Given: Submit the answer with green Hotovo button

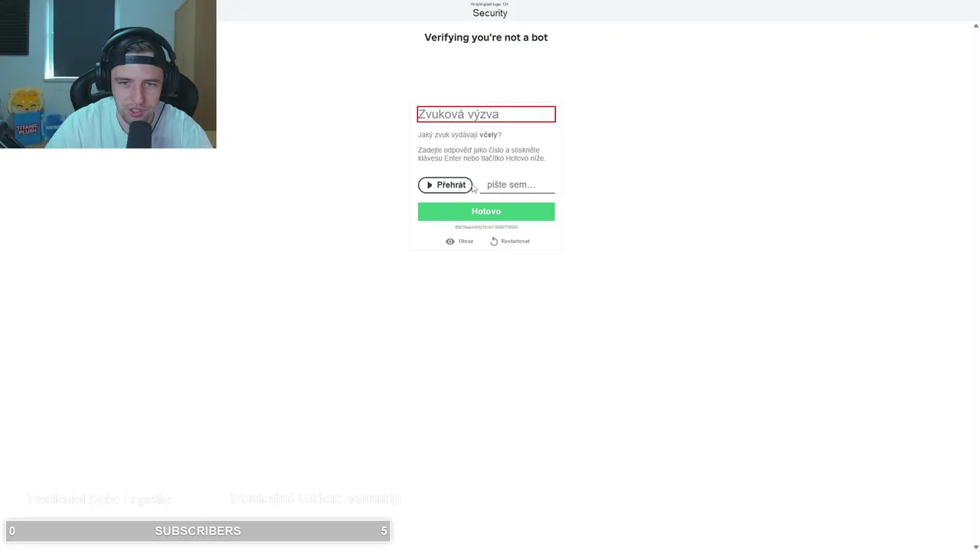Looking at the screenshot, I should click(486, 211).
